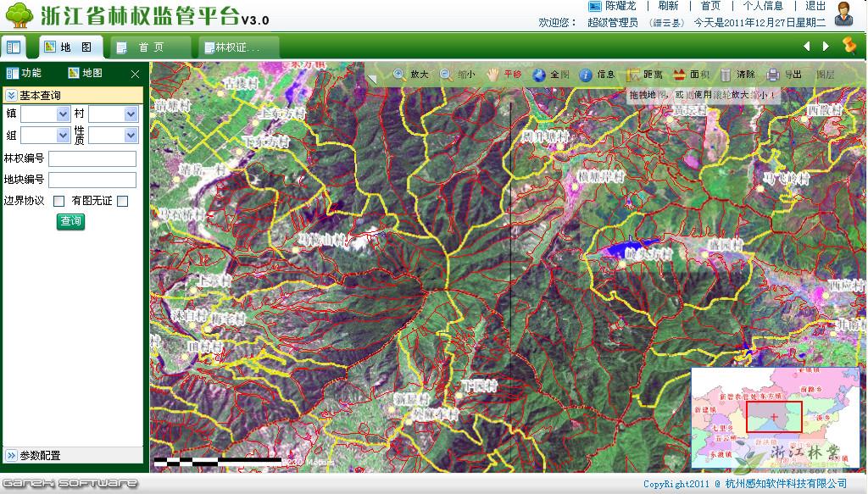Click the orange pushpin icon

pyautogui.click(x=849, y=46)
